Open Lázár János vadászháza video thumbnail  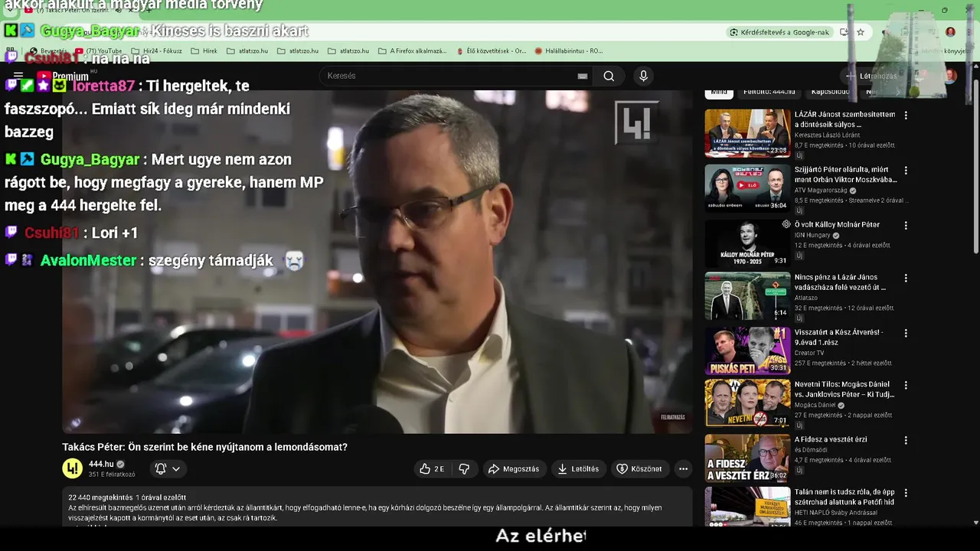[747, 295]
